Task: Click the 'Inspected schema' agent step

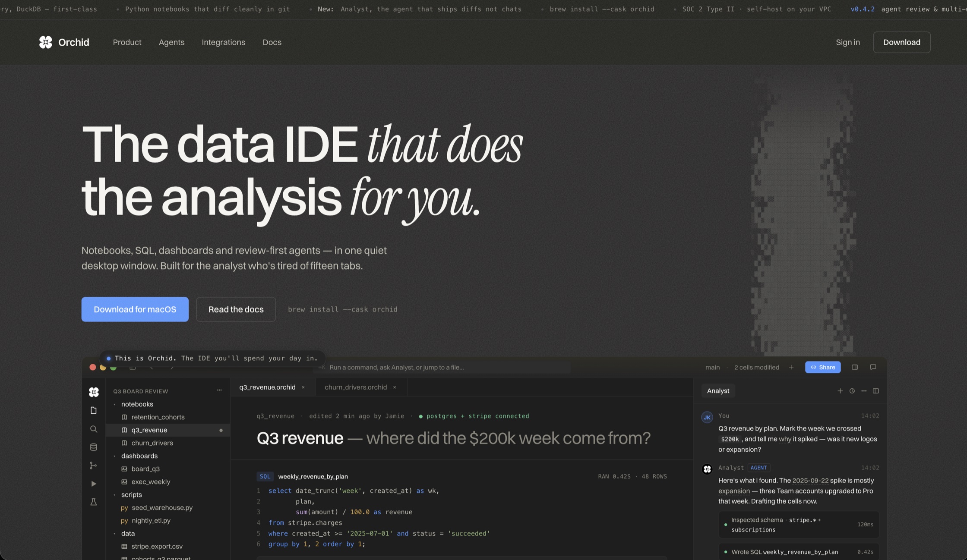Action: point(799,525)
